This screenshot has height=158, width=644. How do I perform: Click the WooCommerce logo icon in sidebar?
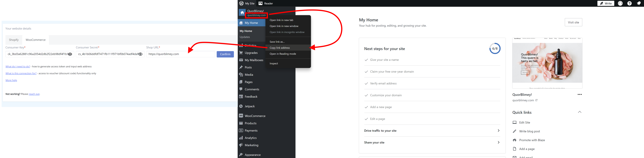pyautogui.click(x=241, y=116)
